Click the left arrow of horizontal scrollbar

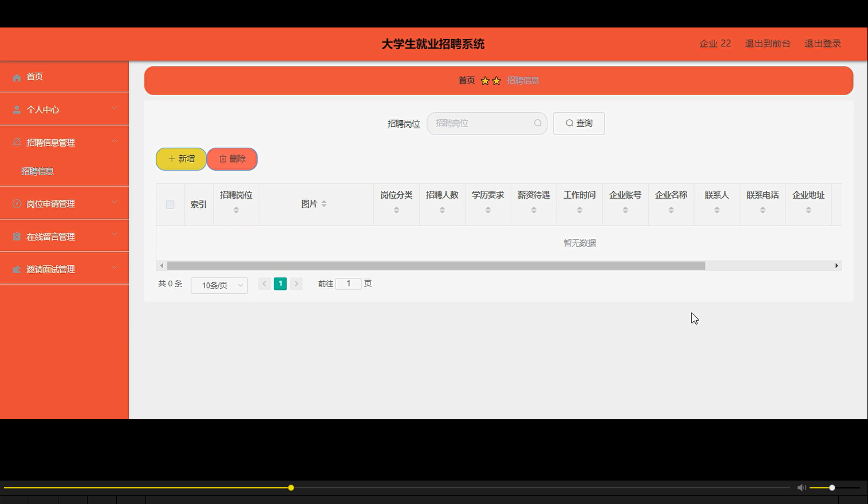[161, 266]
